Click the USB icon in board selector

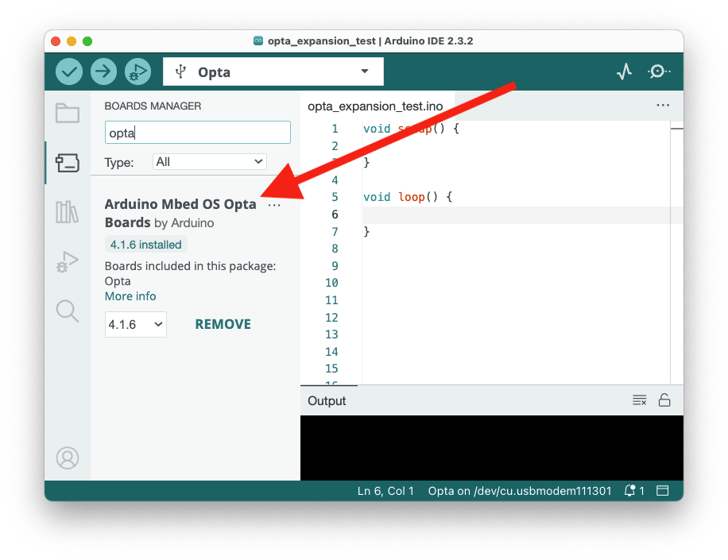coord(180,71)
